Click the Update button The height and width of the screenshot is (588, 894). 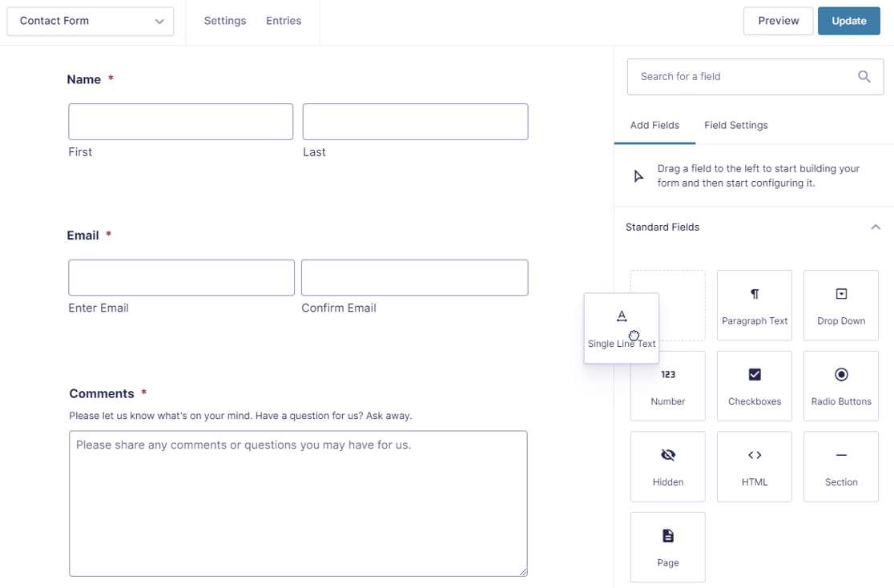tap(849, 20)
